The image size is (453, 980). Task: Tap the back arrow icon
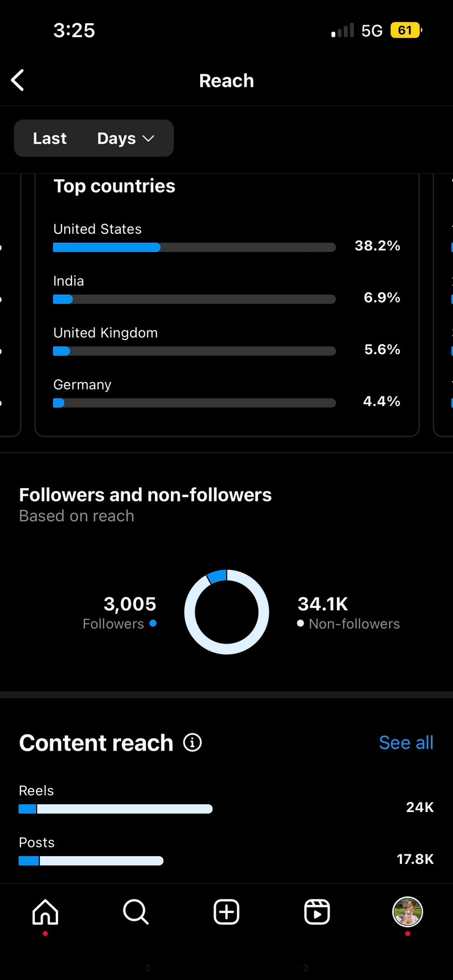(18, 80)
